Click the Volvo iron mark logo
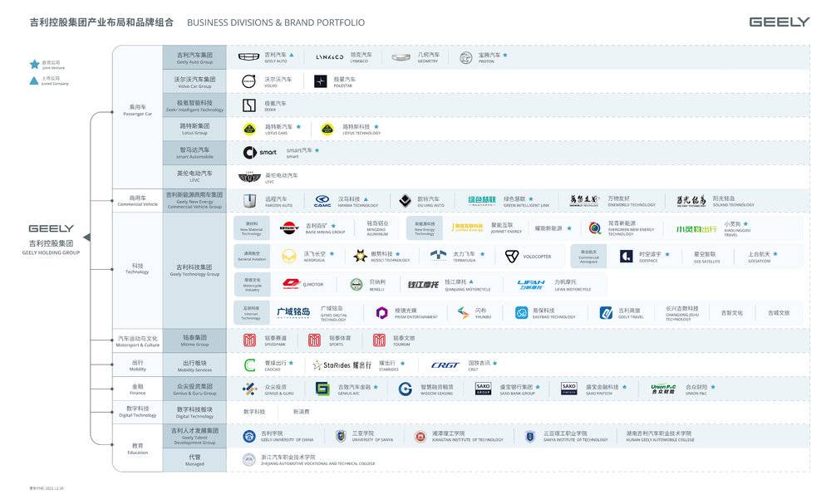The width and height of the screenshot is (831, 504). 249,81
